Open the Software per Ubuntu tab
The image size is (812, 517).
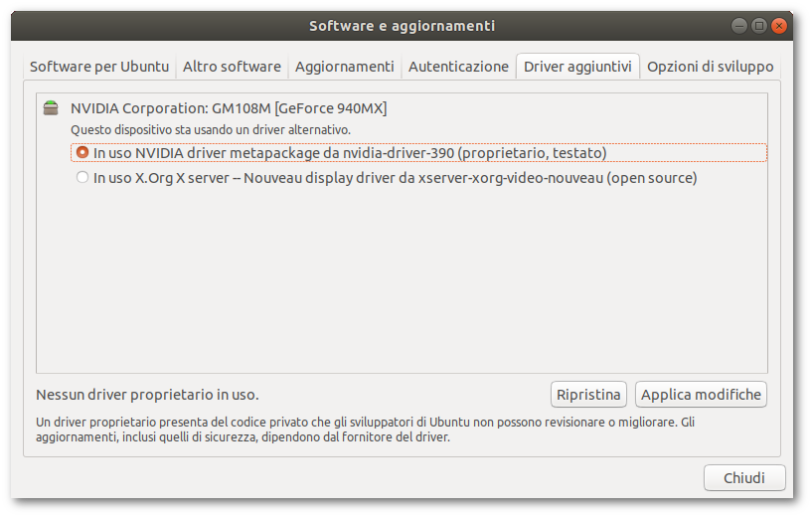point(99,67)
